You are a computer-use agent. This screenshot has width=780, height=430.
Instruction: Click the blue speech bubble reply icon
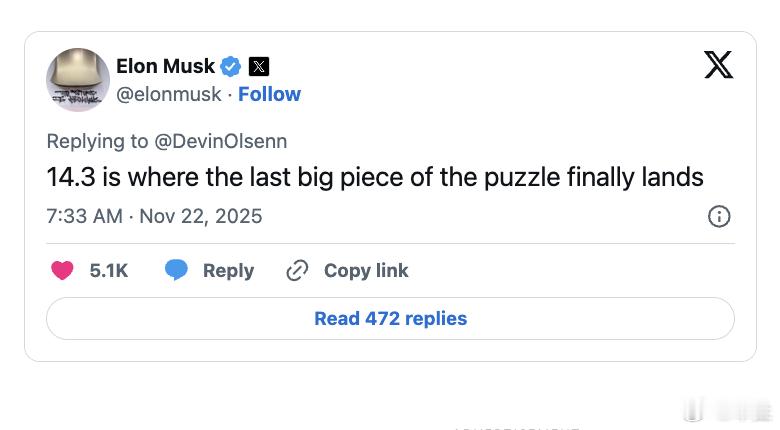(x=176, y=271)
